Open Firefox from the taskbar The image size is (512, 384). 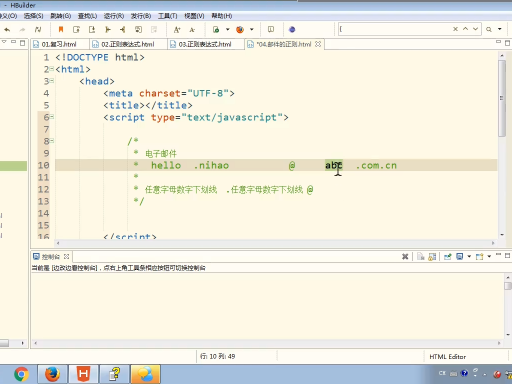[52, 374]
